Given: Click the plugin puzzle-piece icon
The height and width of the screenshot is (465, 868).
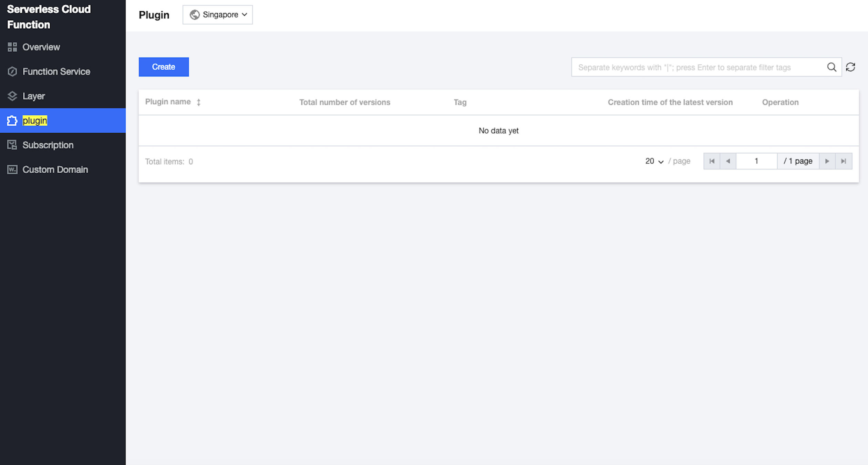Looking at the screenshot, I should [12, 121].
